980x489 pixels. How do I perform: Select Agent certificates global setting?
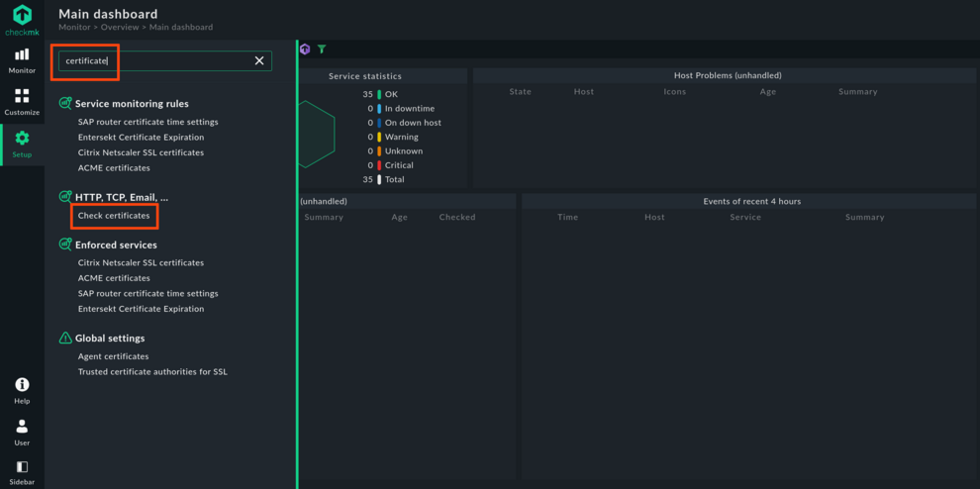tap(113, 356)
